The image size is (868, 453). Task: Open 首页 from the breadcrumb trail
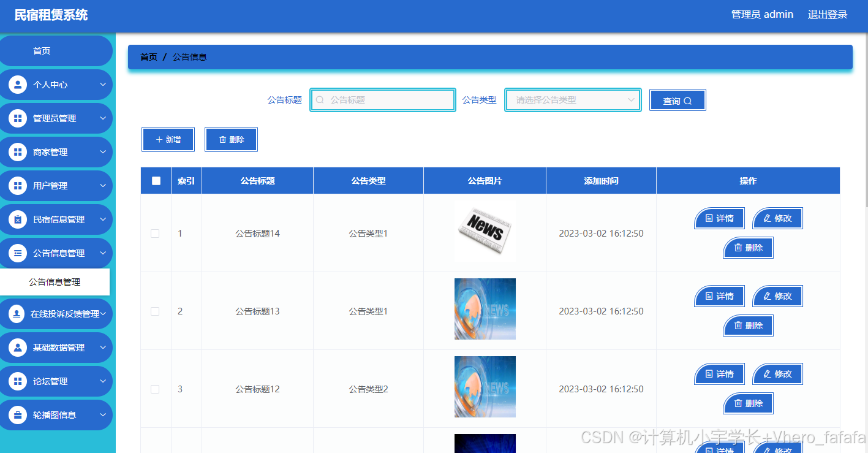pyautogui.click(x=148, y=57)
